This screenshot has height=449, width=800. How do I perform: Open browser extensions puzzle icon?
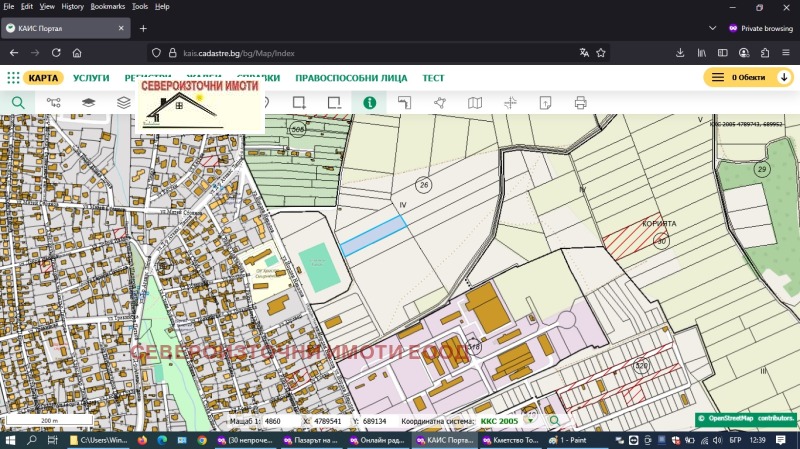coord(765,53)
